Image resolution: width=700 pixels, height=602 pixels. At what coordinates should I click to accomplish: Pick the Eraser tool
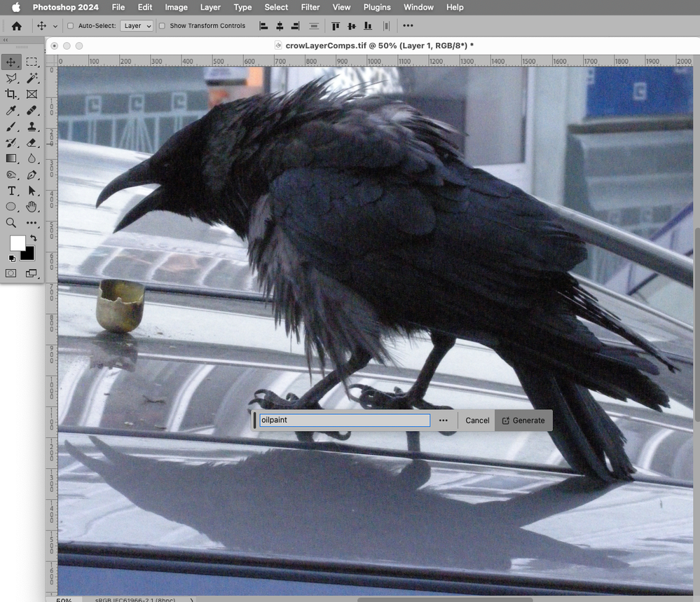pos(32,142)
